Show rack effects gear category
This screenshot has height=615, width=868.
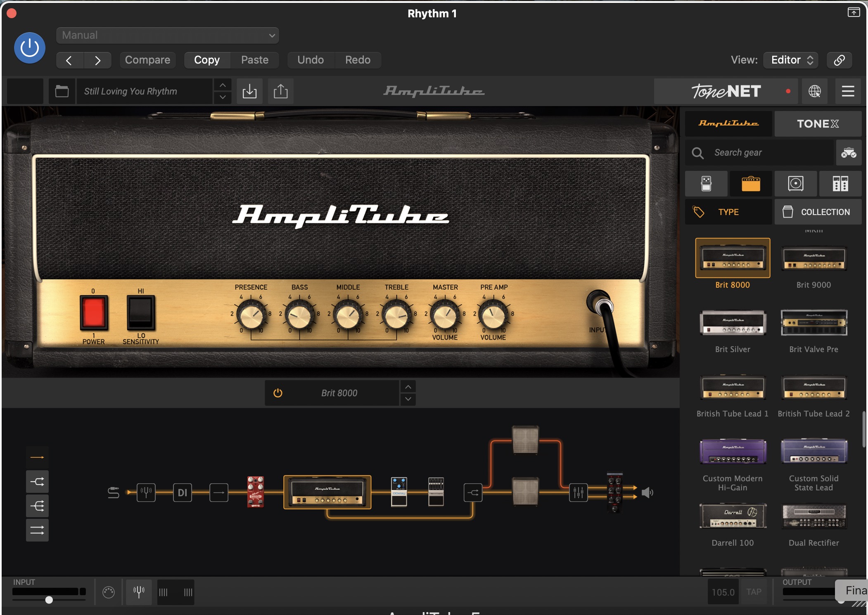[x=840, y=184]
